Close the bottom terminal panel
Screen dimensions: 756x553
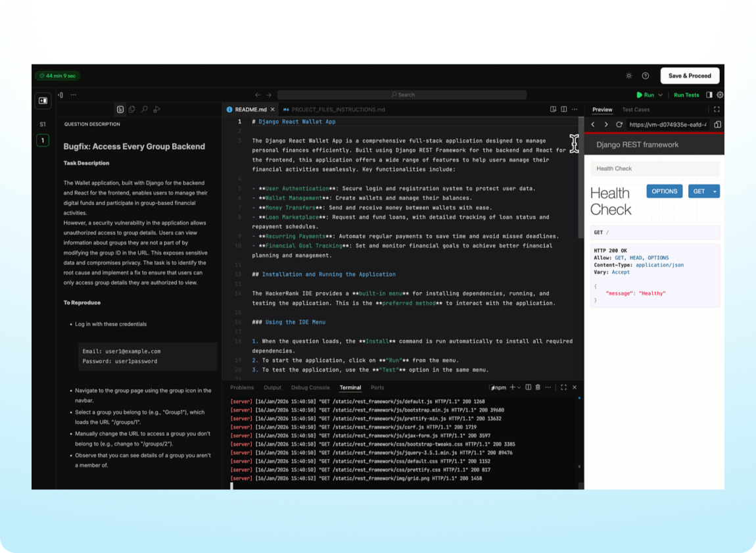coord(575,387)
